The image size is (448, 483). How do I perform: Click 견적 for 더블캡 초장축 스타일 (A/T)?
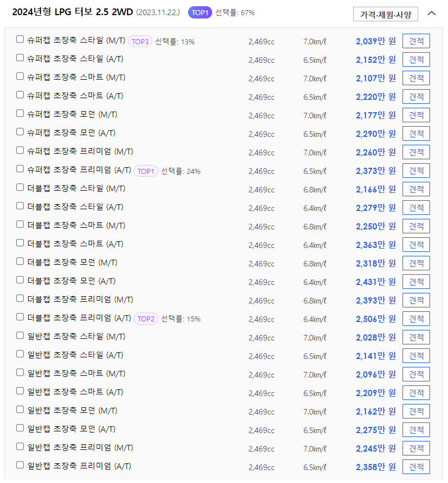(x=416, y=208)
